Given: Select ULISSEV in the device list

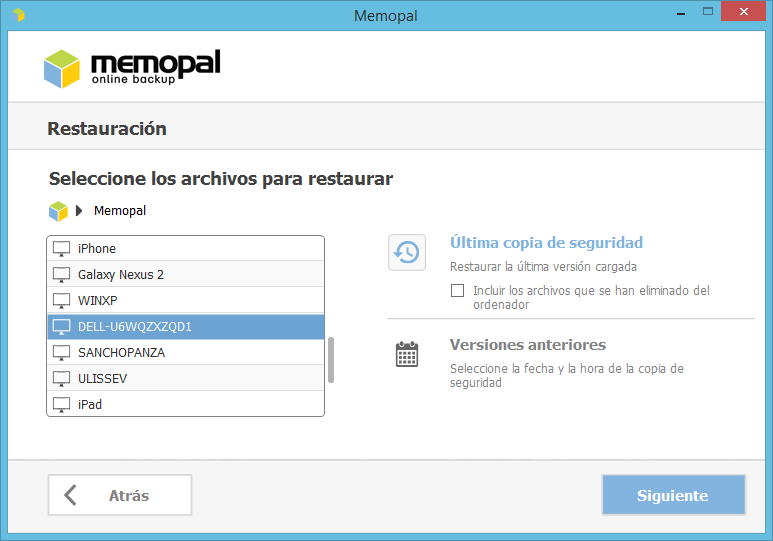Looking at the screenshot, I should 186,379.
